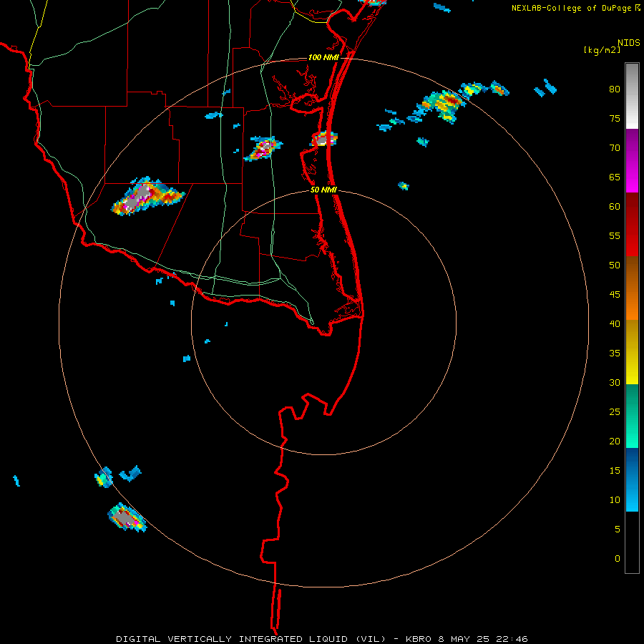Click the small offshore echo above the 50 NMI ring

pos(404,186)
